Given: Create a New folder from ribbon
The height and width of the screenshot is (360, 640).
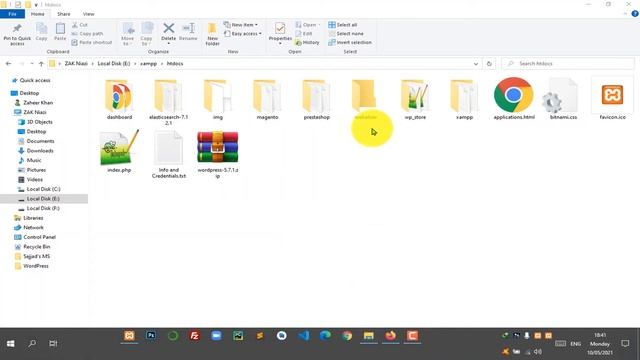Looking at the screenshot, I should click(x=212, y=34).
